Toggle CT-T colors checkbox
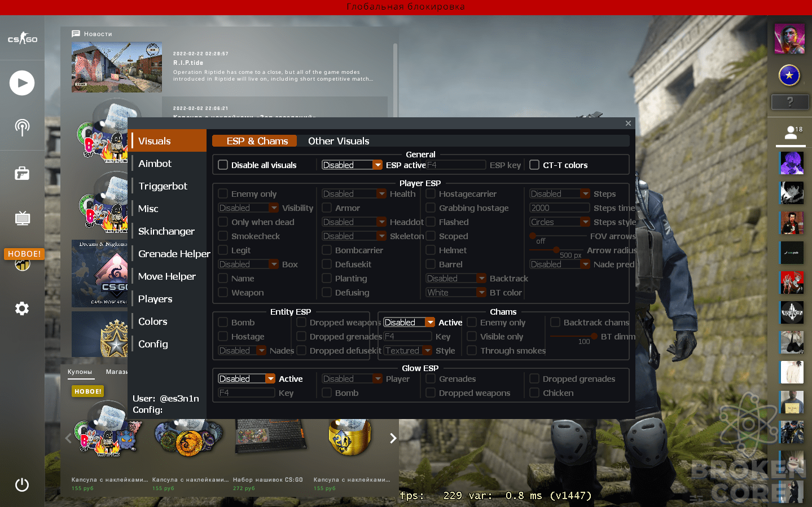Viewport: 812px width, 507px height. coord(534,165)
